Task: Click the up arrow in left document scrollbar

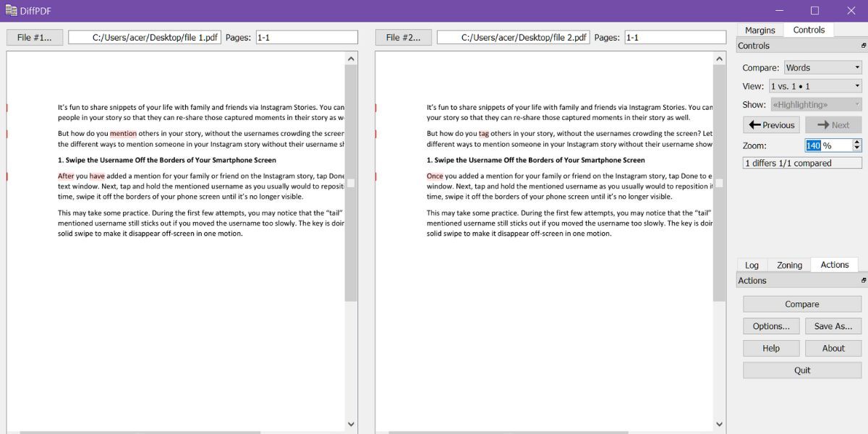Action: [351, 59]
